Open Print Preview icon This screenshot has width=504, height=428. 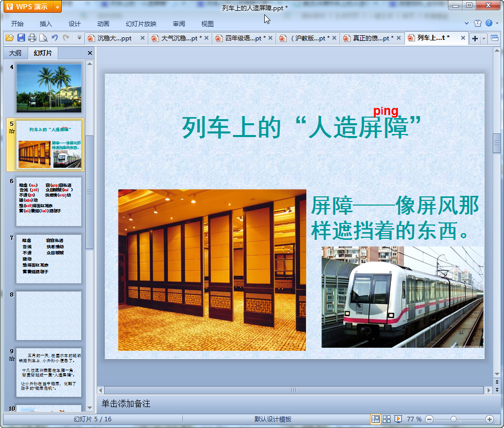click(43, 38)
